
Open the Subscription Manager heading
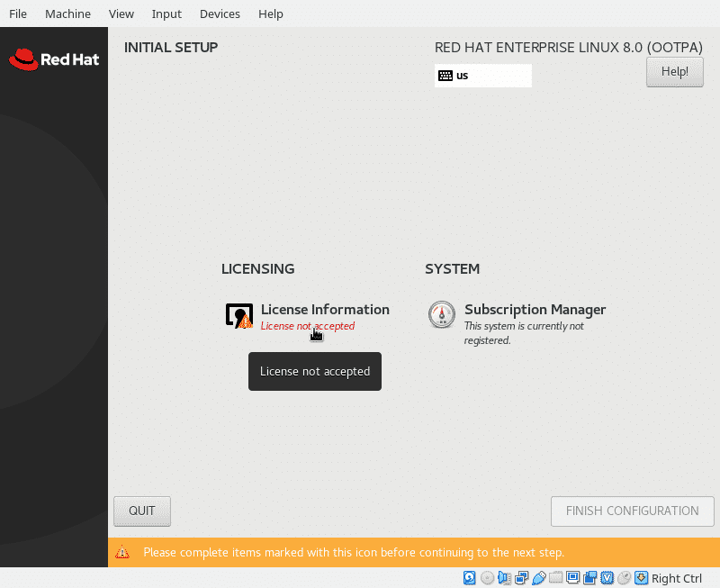tap(535, 310)
